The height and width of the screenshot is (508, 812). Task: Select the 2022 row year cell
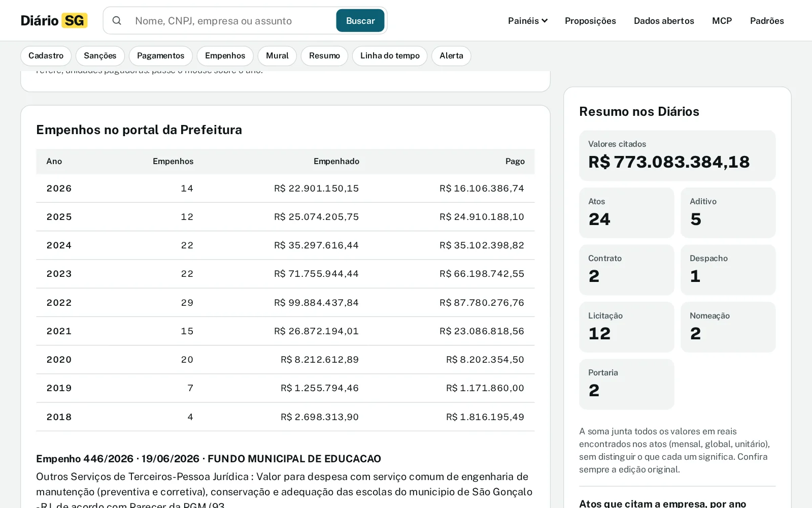coord(59,303)
